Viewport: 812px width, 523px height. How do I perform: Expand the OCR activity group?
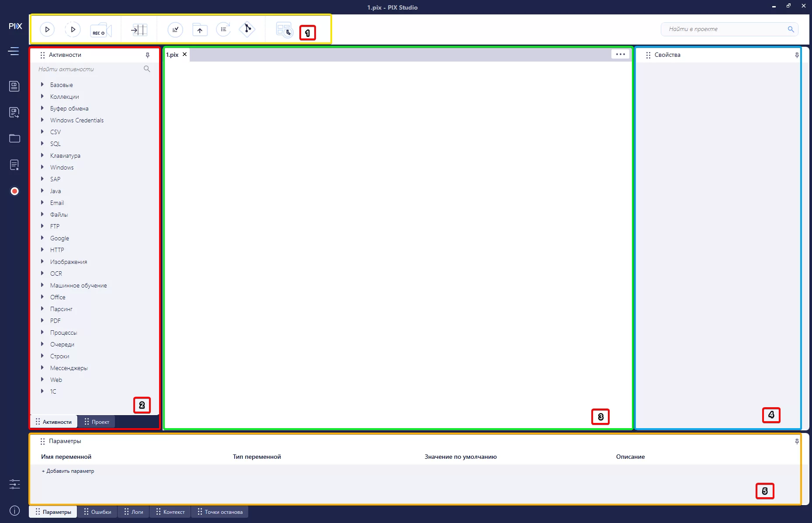click(42, 273)
